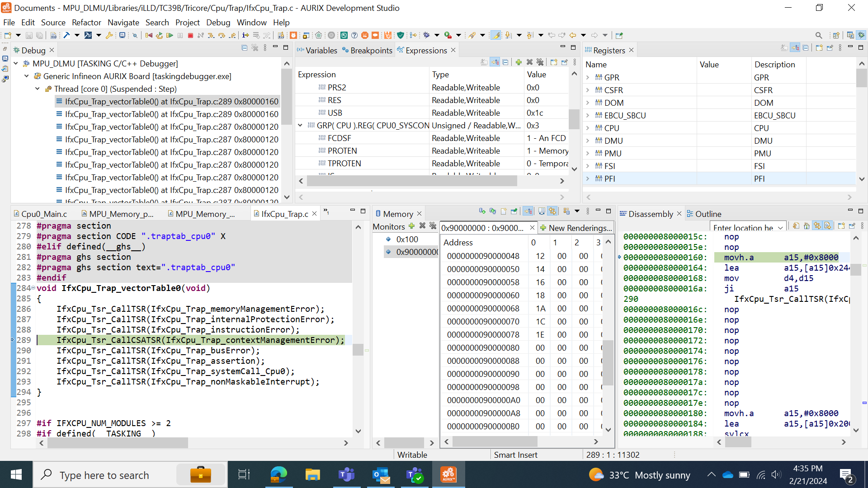Add a new expression with the plus icon
The height and width of the screenshot is (488, 868).
[519, 62]
